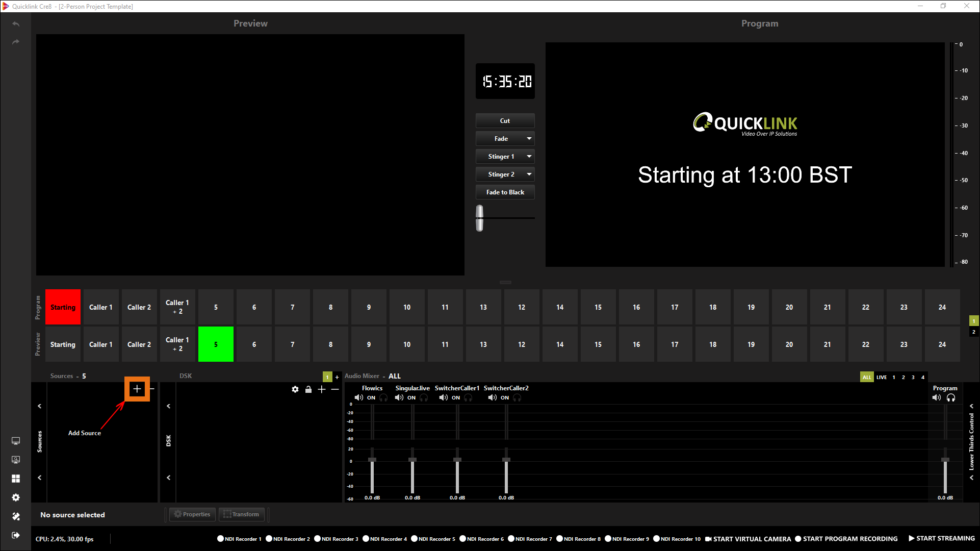
Task: Toggle the Flowics ON switch
Action: (x=371, y=397)
